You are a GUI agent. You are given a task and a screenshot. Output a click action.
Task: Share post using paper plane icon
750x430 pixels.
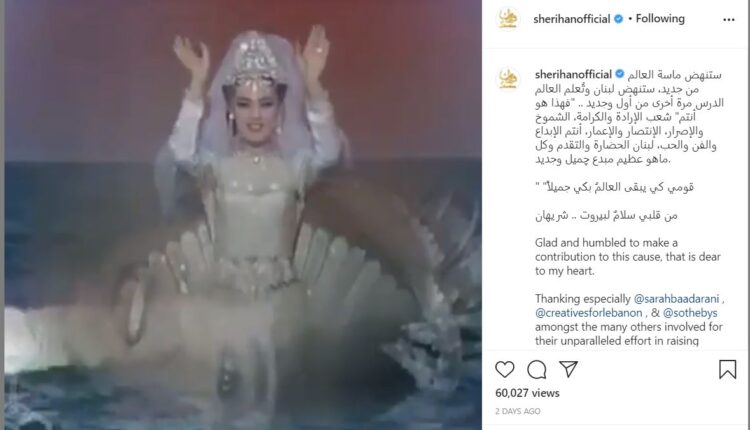(x=569, y=369)
